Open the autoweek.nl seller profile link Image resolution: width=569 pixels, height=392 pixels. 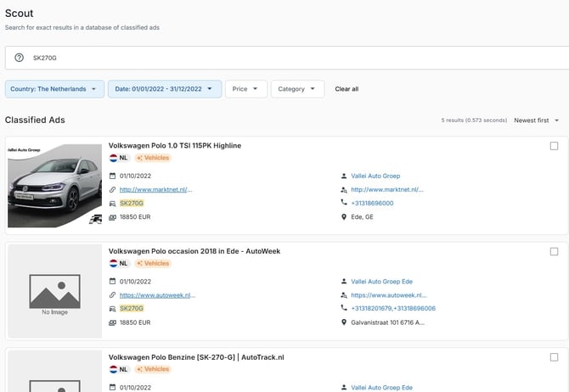pos(389,295)
